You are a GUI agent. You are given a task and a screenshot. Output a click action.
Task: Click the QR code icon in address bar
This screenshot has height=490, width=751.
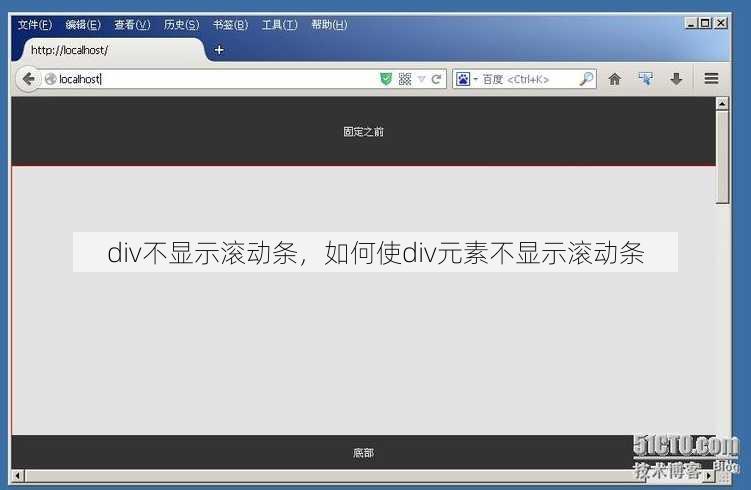click(405, 79)
